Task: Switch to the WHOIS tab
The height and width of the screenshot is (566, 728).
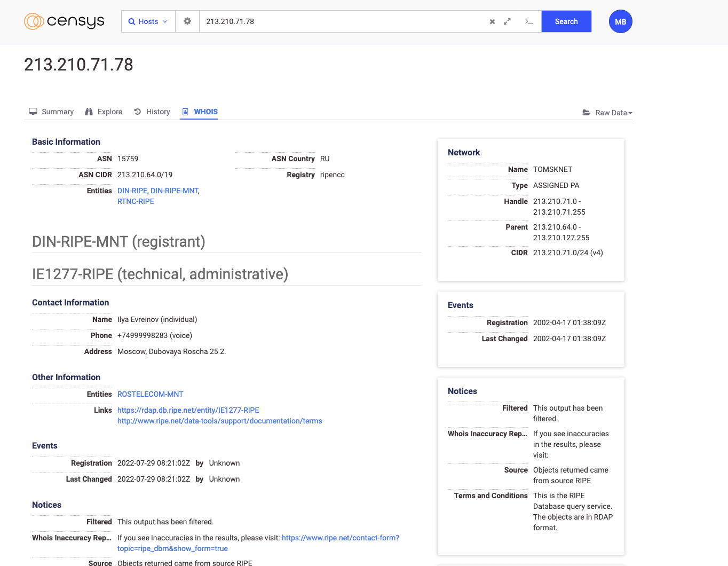Action: [x=199, y=112]
